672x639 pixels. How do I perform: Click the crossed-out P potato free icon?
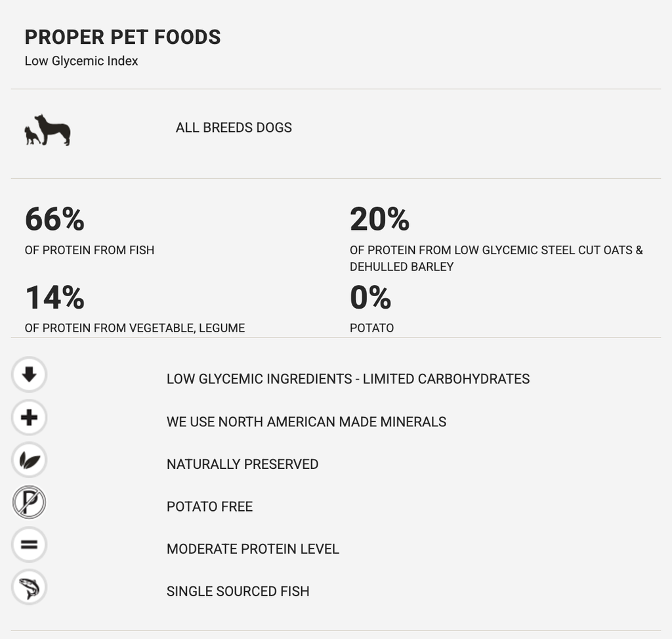click(x=29, y=502)
